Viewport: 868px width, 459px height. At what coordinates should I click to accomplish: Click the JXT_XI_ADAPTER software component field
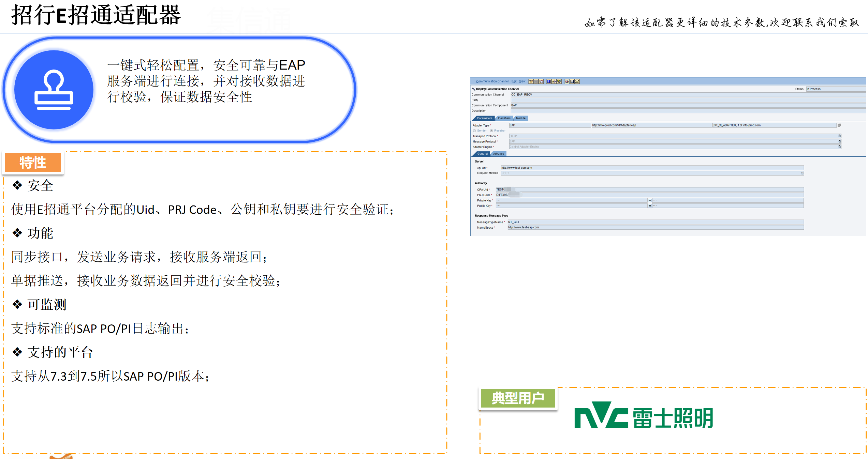774,125
